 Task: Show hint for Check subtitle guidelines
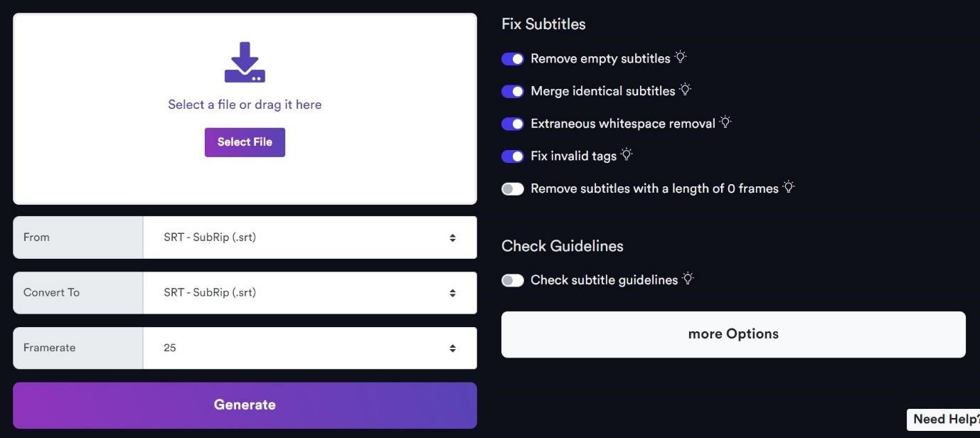[x=688, y=279]
